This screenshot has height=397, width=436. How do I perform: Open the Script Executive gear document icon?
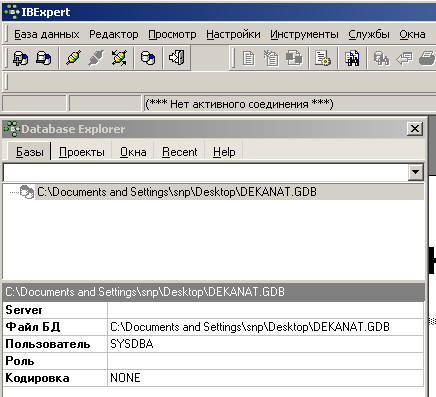pyautogui.click(x=323, y=59)
